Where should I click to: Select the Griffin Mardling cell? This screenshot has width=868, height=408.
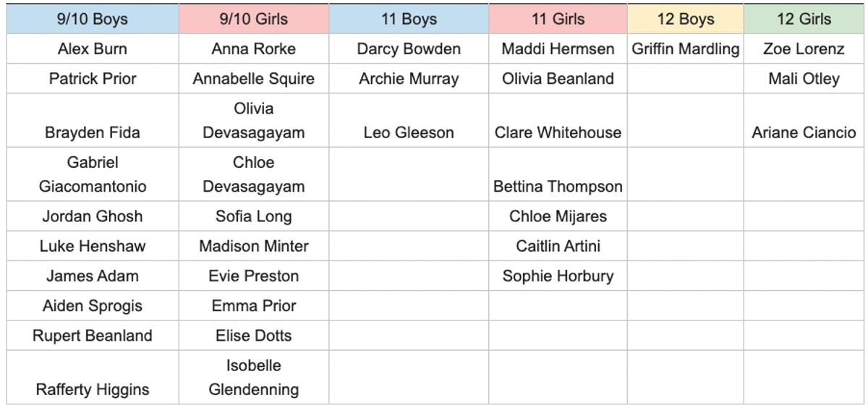(685, 49)
